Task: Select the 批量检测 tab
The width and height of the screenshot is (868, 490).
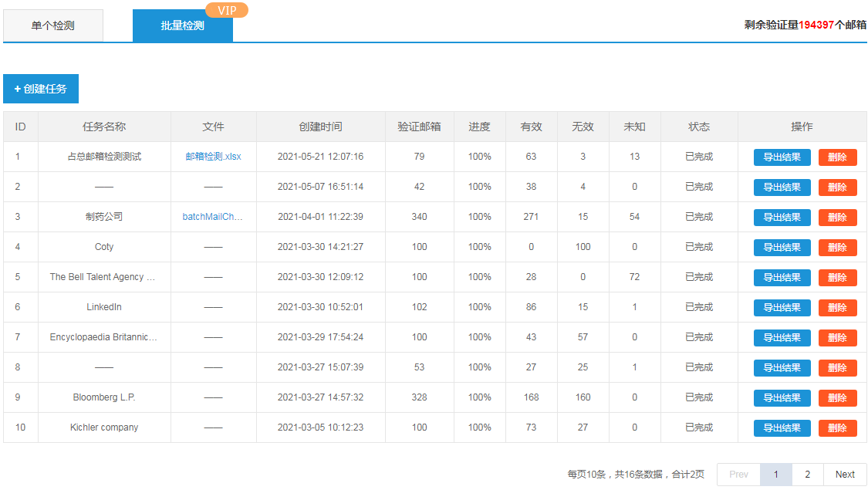Action: pos(183,25)
